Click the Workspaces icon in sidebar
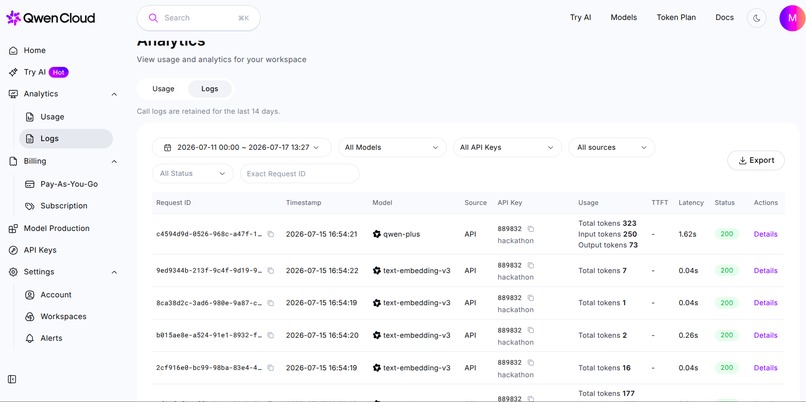 tap(30, 317)
